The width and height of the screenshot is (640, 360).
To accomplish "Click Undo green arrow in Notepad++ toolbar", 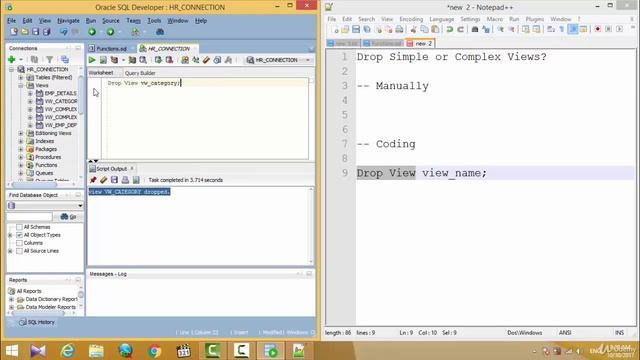I will tap(449, 29).
